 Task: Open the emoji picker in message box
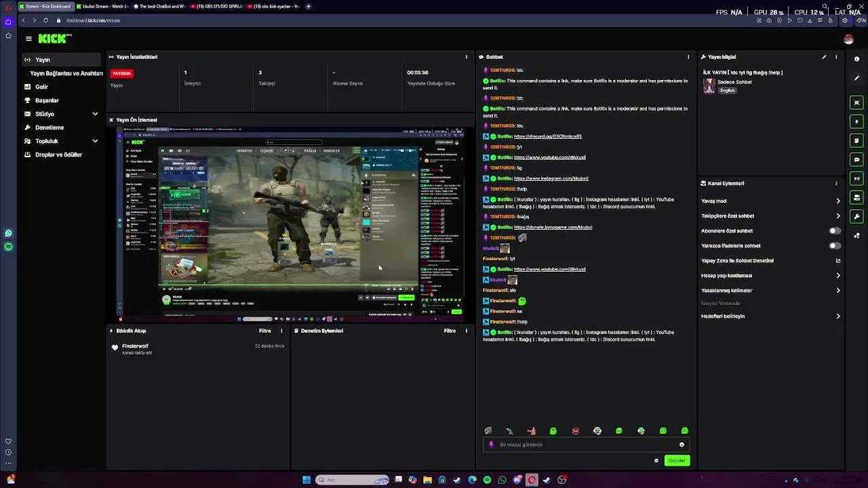(682, 445)
